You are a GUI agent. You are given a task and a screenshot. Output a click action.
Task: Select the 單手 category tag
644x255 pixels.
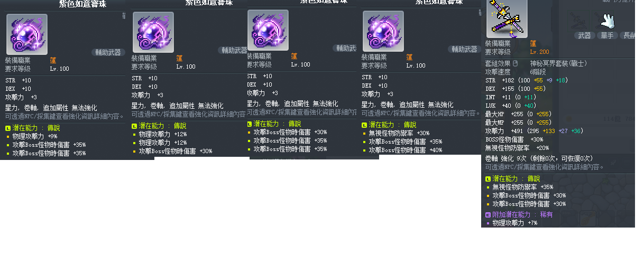click(607, 35)
